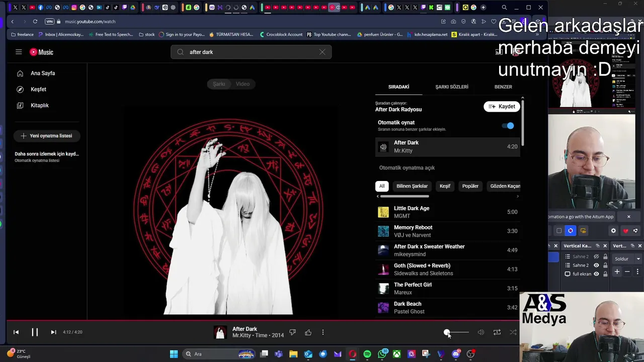This screenshot has height=362, width=644.
Task: Click the red heart icon in OBS
Action: (625, 231)
